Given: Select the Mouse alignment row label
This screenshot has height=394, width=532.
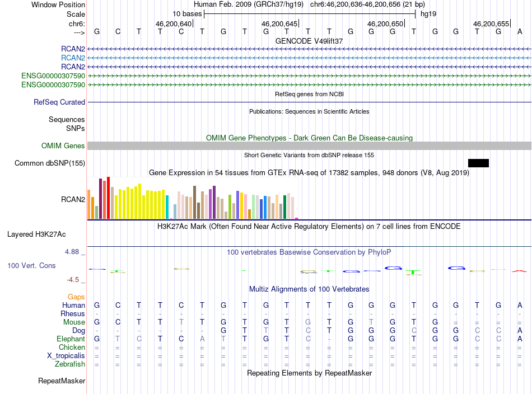Looking at the screenshot, I should click(x=74, y=322).
